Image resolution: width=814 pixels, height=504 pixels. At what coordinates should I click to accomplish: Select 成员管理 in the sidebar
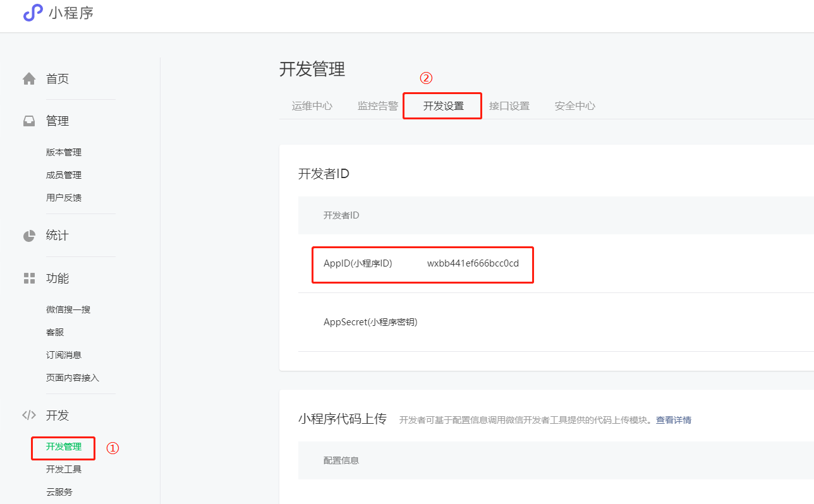tap(64, 175)
